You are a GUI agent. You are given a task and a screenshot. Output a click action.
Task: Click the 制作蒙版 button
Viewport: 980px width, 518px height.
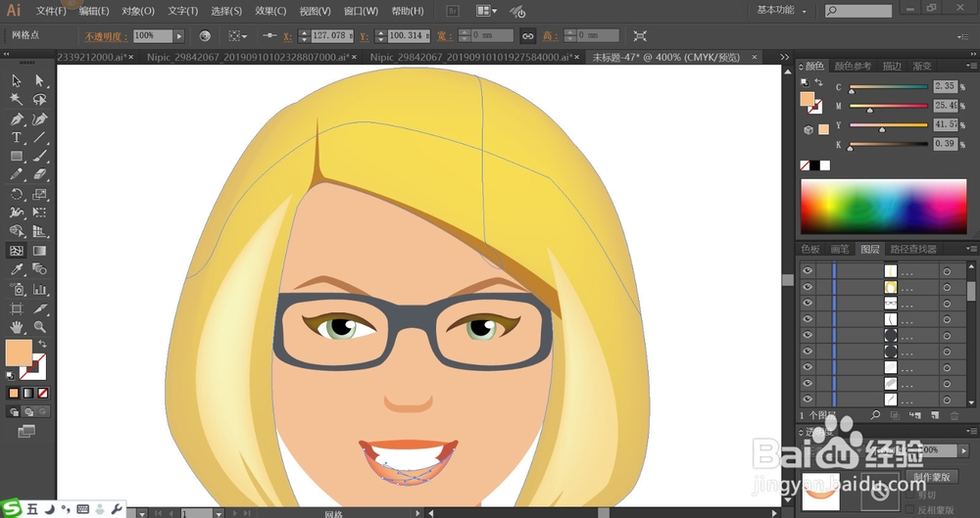(932, 477)
